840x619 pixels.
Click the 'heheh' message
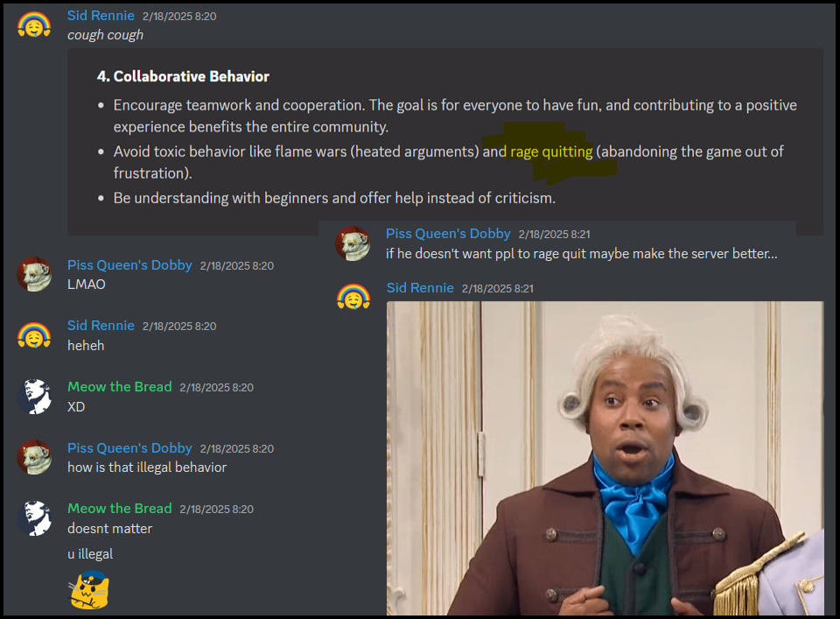[86, 346]
